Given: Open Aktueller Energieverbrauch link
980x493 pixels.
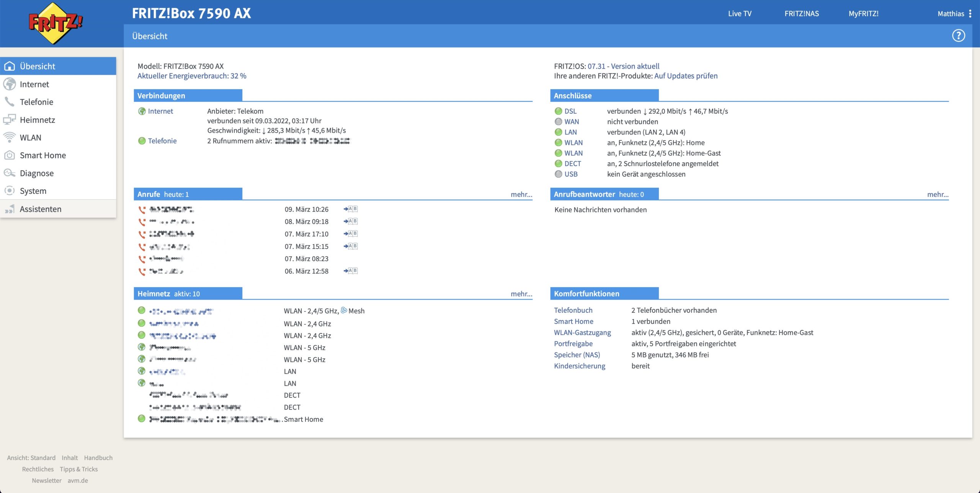Looking at the screenshot, I should click(x=192, y=76).
